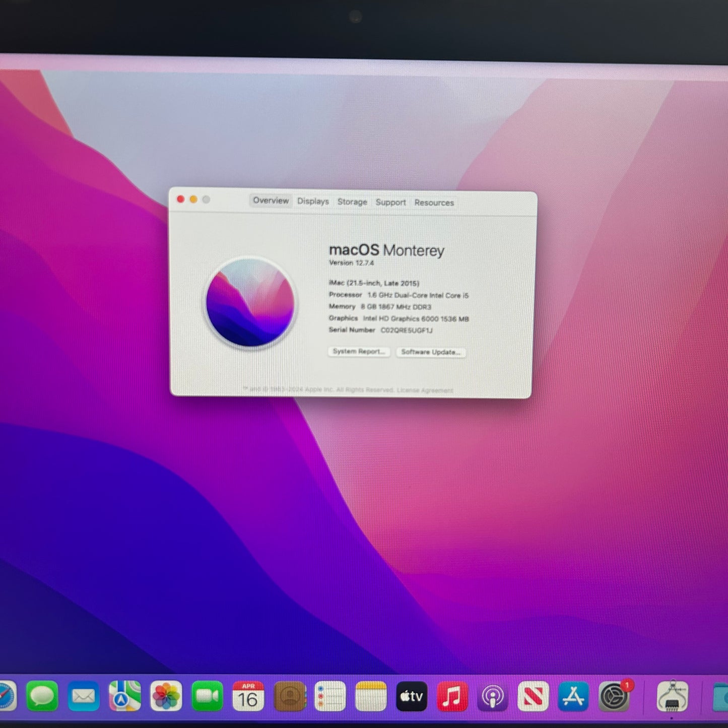Open the Maps app
This screenshot has width=728, height=728.
pyautogui.click(x=124, y=696)
